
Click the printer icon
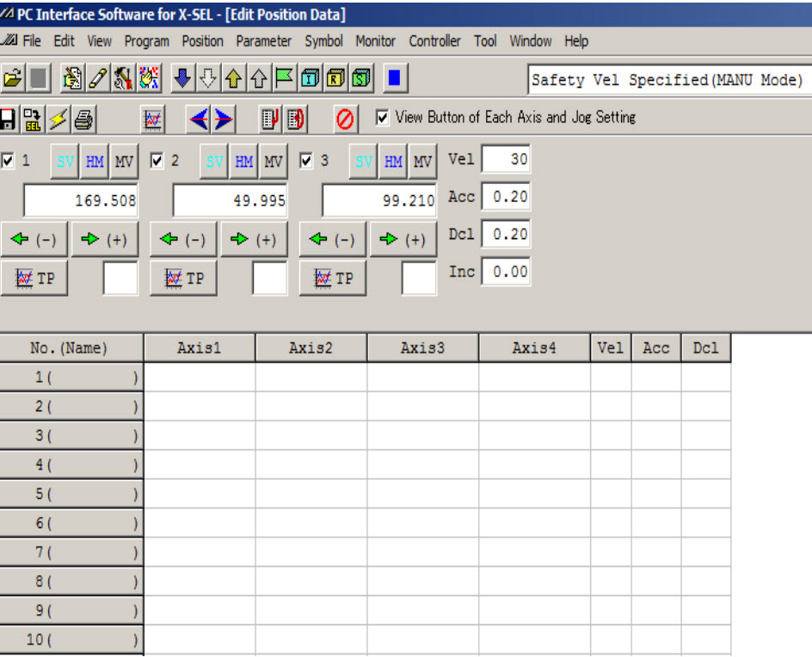(x=84, y=119)
